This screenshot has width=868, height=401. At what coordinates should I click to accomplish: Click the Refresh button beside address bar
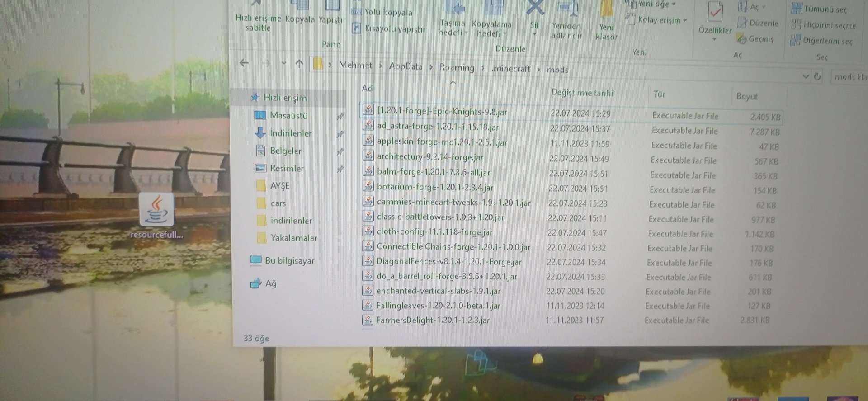point(817,76)
